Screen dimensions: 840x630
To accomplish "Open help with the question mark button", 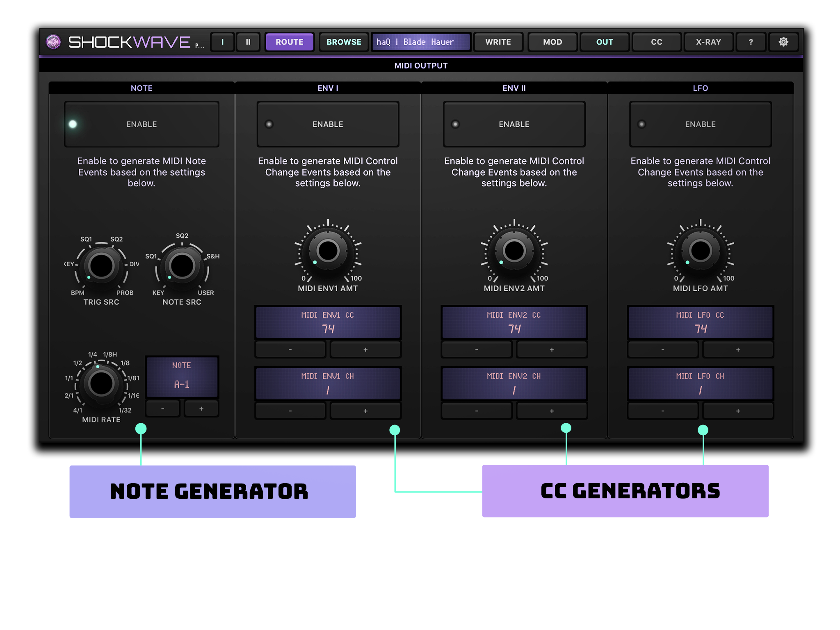I will coord(751,42).
